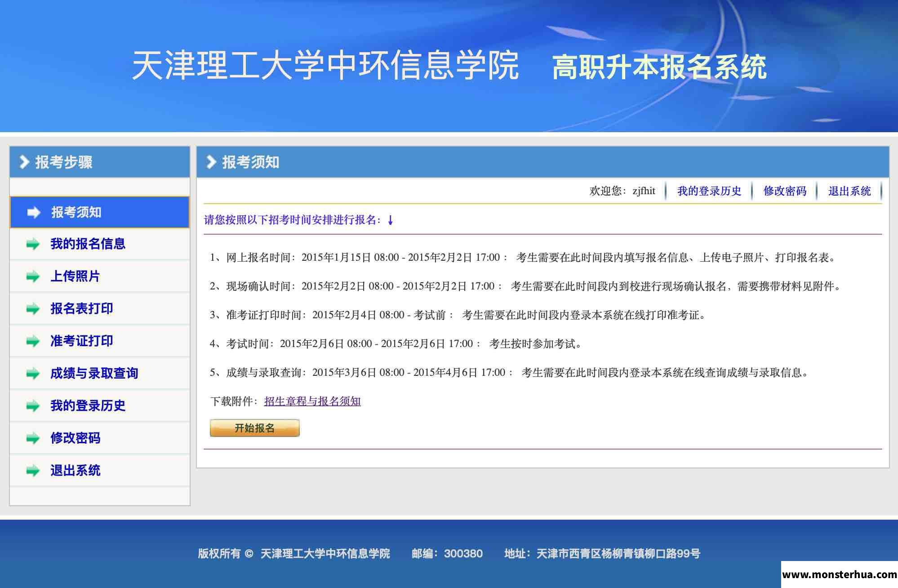
Task: Go to 报名表打印 in the sidebar
Action: point(100,309)
